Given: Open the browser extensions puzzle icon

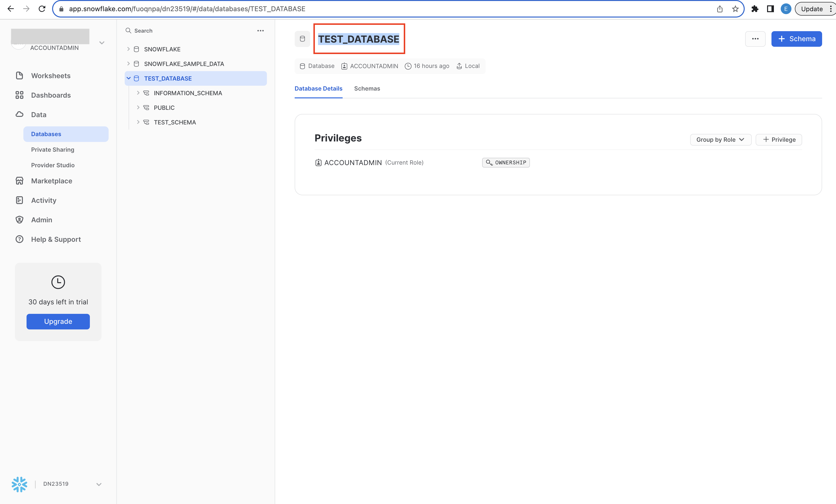Looking at the screenshot, I should (x=755, y=9).
